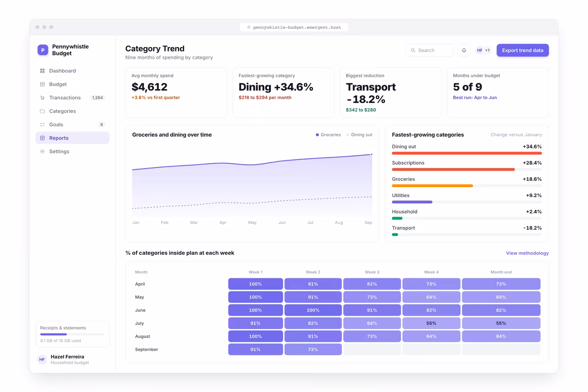Click the Goals count badge 6
588x392 pixels.
click(x=101, y=124)
